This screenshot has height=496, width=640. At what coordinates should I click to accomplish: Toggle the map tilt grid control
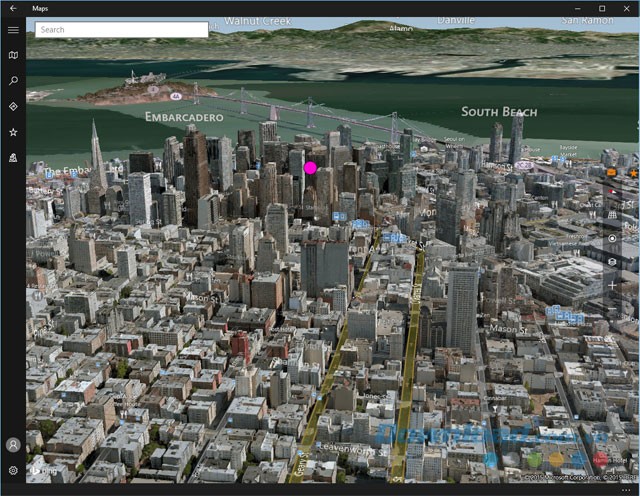pyautogui.click(x=612, y=215)
